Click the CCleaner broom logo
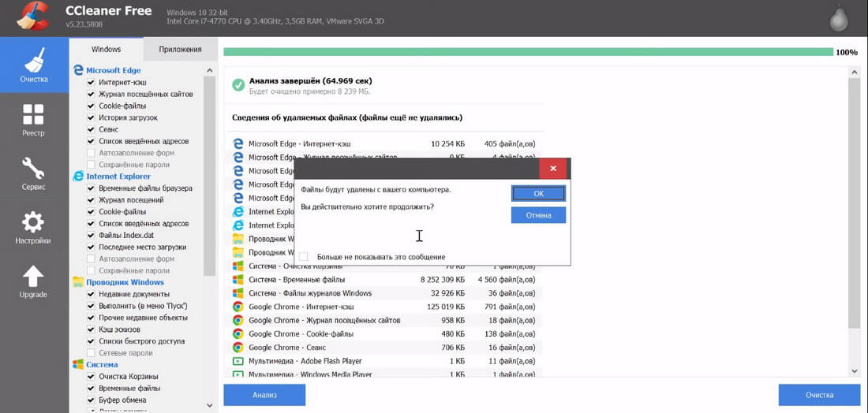Screen dimensions: 868x413 pyautogui.click(x=32, y=16)
